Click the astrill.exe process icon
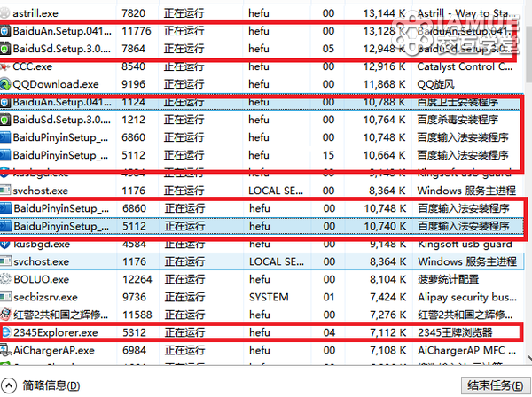 (x=4, y=13)
